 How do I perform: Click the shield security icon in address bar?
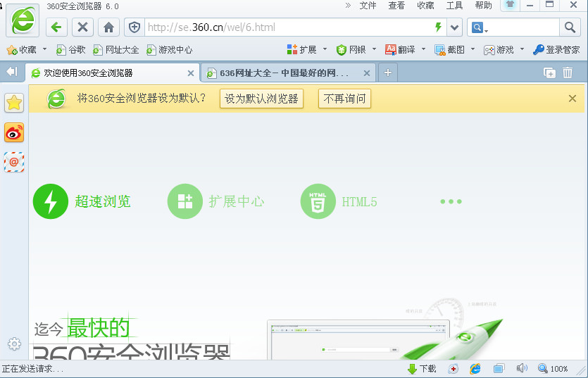click(135, 27)
